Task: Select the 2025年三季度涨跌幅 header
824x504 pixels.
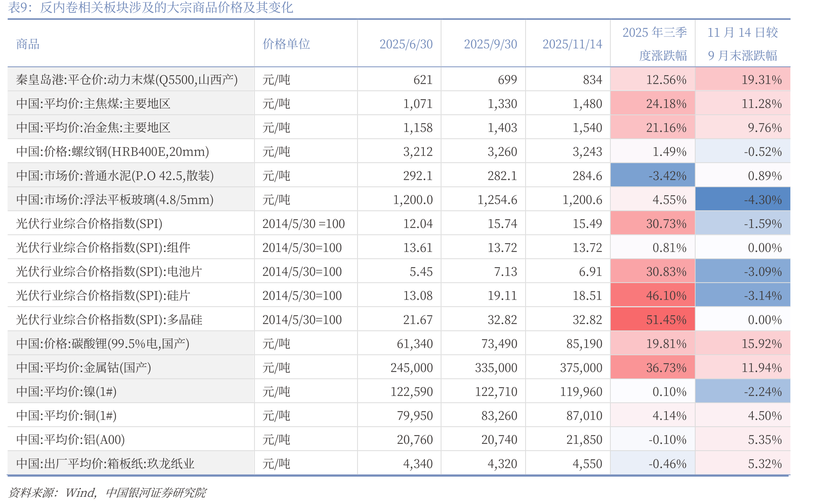Action: [x=655, y=44]
